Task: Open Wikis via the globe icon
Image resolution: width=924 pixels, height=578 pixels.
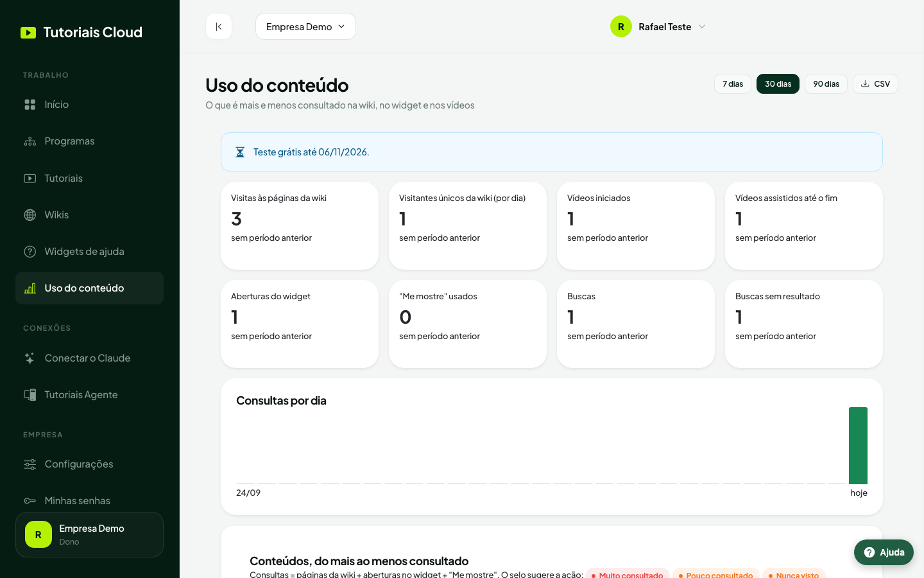Action: 30,215
